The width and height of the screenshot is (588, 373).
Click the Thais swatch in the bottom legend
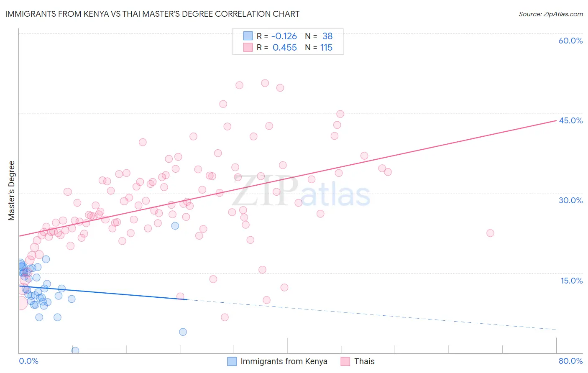click(x=345, y=361)
